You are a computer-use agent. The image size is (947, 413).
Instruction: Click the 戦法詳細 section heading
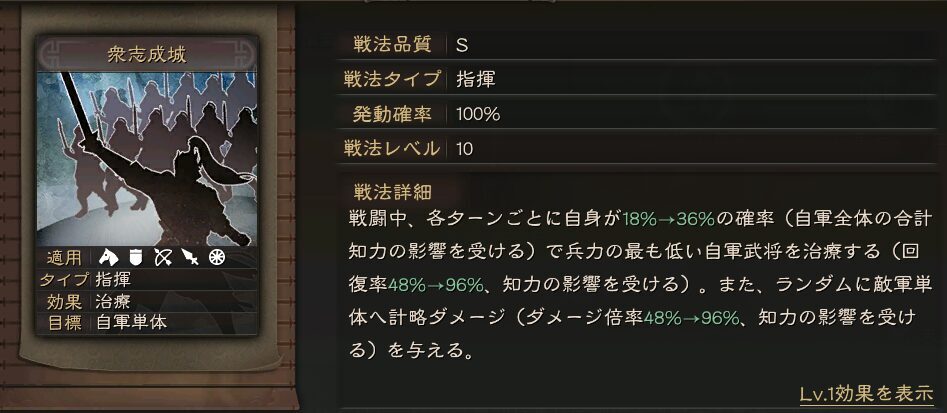(x=391, y=192)
